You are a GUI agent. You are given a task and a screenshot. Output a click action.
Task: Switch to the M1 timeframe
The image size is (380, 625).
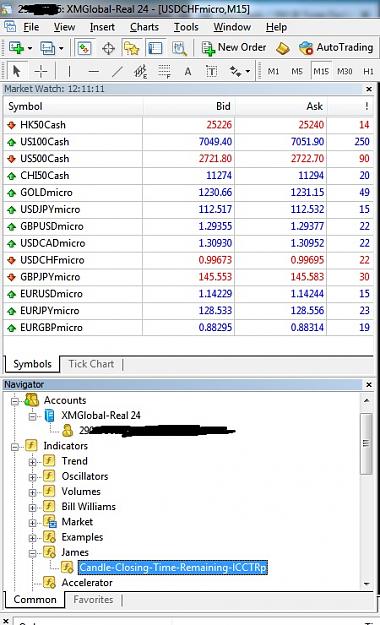click(273, 71)
